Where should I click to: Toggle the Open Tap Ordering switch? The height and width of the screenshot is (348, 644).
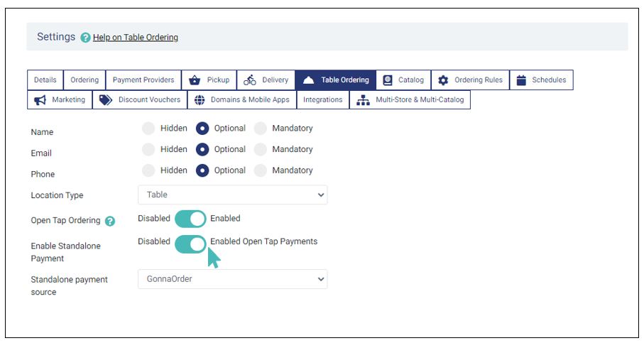190,219
